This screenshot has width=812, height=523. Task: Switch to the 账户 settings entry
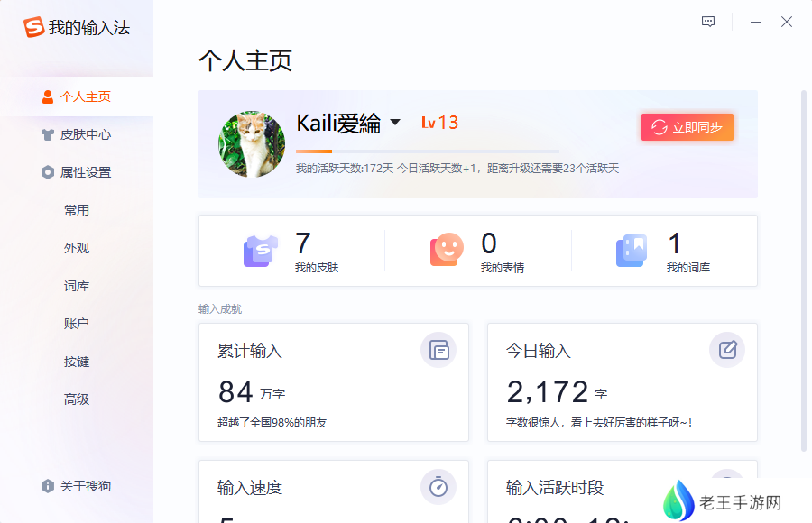(x=76, y=323)
